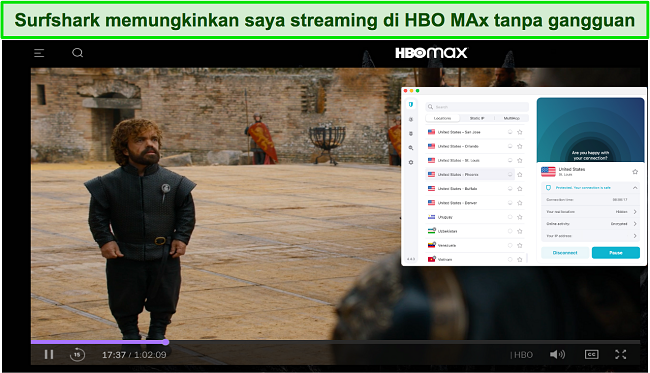650x373 pixels.
Task: Seek on the video progress bar track
Action: coord(335,342)
